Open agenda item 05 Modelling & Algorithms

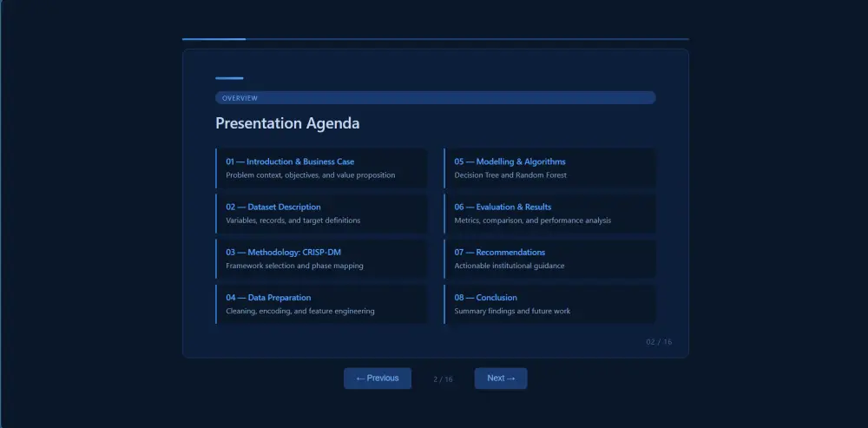pyautogui.click(x=549, y=168)
